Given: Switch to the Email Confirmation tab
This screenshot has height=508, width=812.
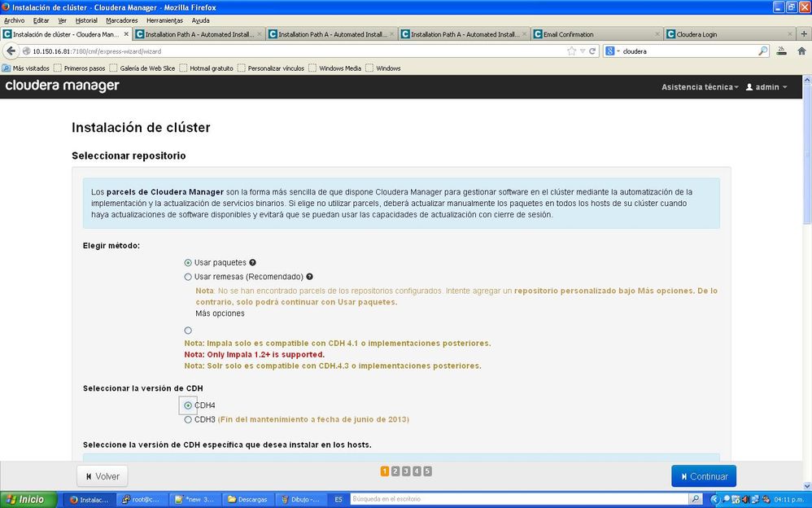Looking at the screenshot, I should [x=596, y=34].
